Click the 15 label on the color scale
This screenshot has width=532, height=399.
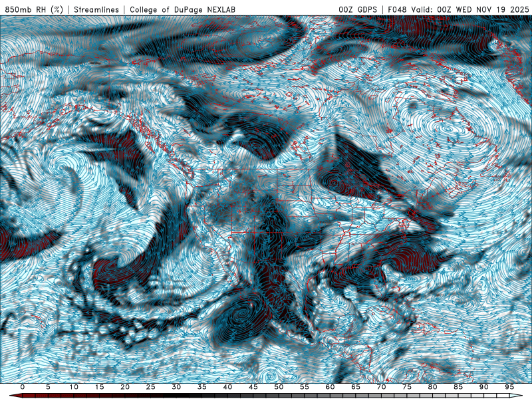[99, 387]
